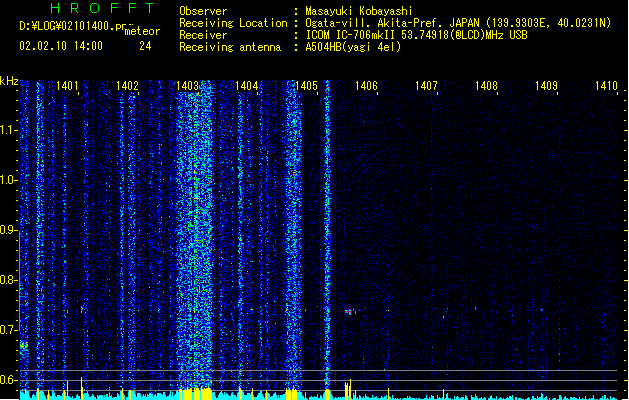Click the 1403 time marker
The image size is (629, 400).
(187, 85)
